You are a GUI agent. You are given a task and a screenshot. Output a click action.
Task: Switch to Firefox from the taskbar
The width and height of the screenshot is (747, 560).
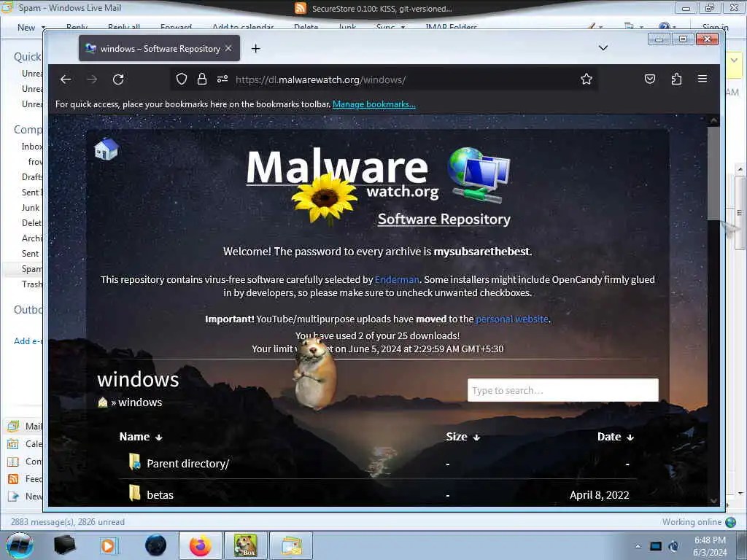[x=200, y=545]
